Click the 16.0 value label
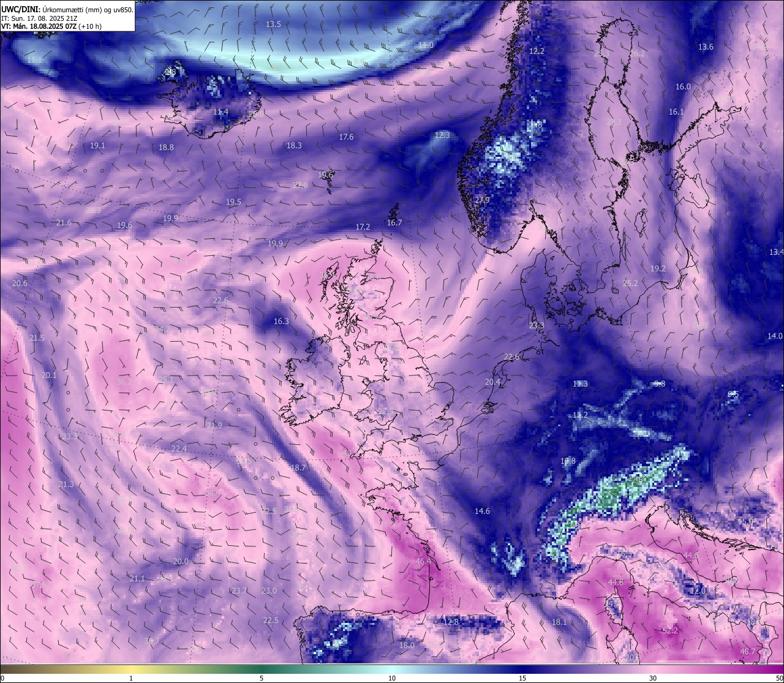The width and height of the screenshot is (784, 683). tap(683, 86)
